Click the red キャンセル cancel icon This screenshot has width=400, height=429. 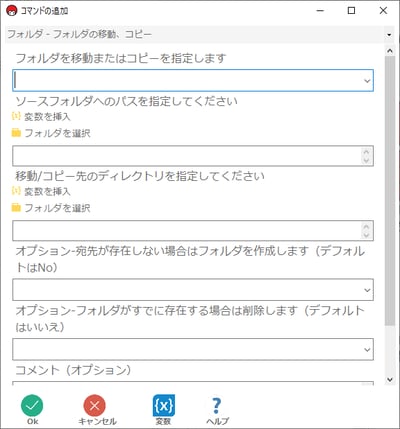pyautogui.click(x=95, y=405)
